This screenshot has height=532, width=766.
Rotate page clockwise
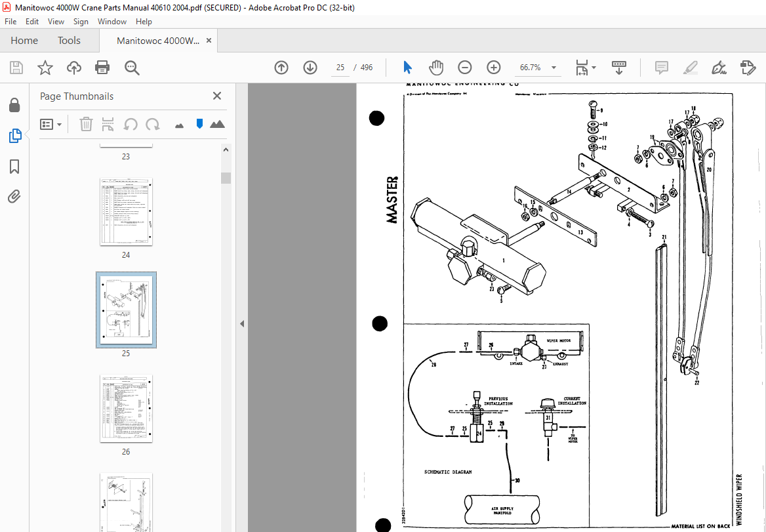tap(152, 124)
